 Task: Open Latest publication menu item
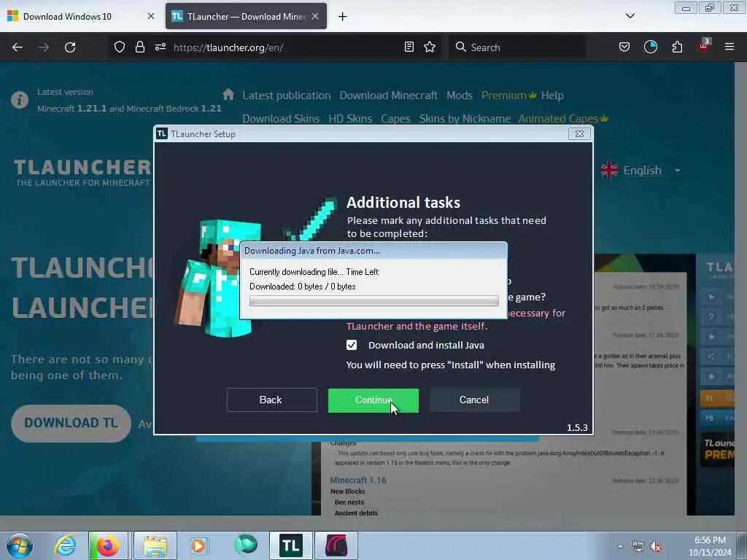coord(286,96)
